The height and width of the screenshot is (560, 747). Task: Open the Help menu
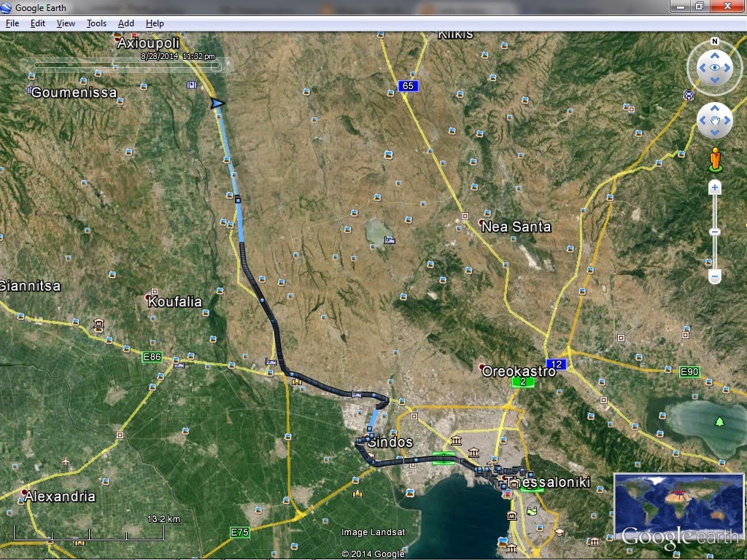tap(155, 23)
